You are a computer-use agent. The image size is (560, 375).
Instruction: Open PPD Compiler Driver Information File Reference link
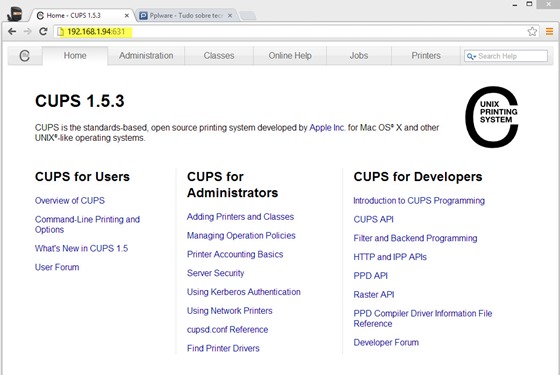(422, 318)
